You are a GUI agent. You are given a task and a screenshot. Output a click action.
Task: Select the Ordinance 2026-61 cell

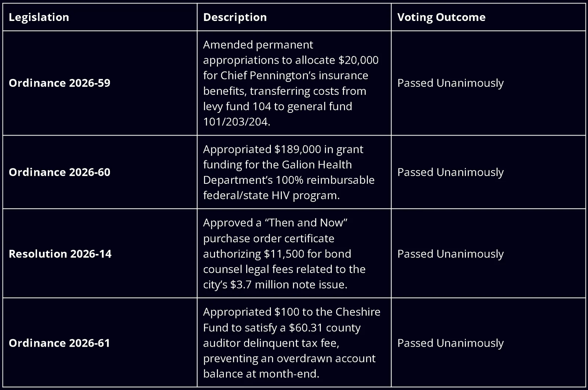click(100, 343)
